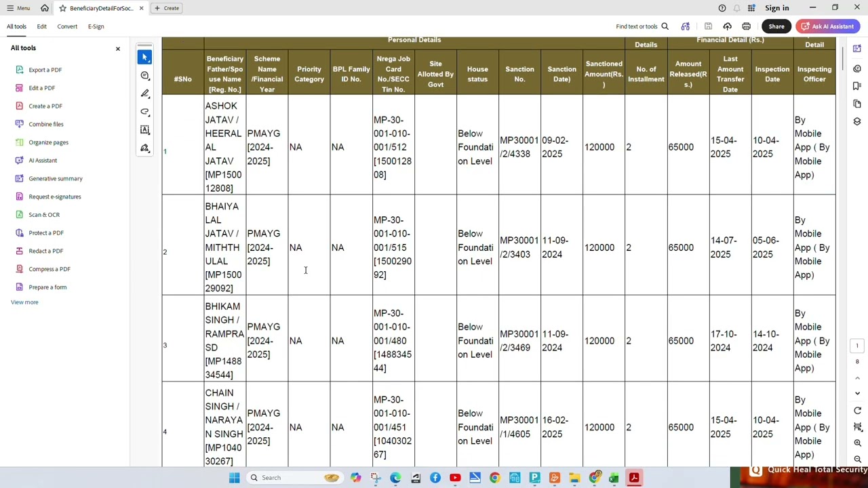Viewport: 868px width, 488px height.
Task: Open YouTube from the taskbar
Action: pyautogui.click(x=455, y=478)
